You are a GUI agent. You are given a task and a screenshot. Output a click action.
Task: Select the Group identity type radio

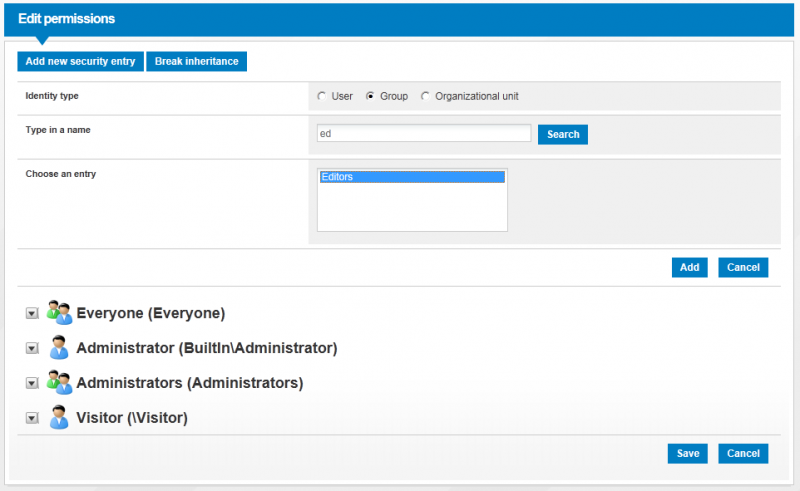[x=370, y=96]
